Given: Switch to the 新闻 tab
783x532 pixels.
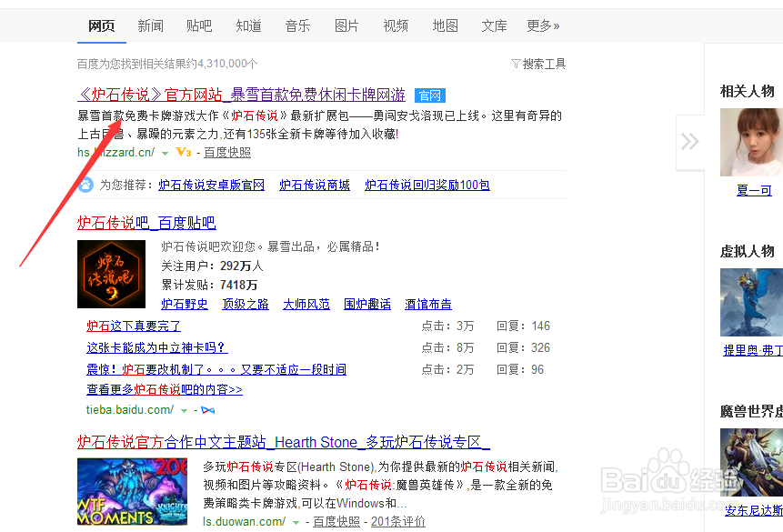Looking at the screenshot, I should click(x=150, y=25).
